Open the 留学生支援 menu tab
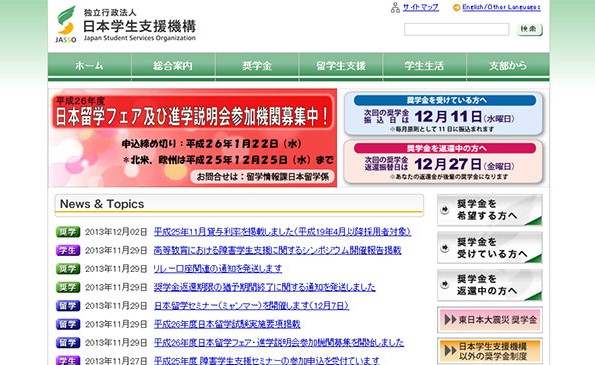Screen dimensions: 595x365 341,66
